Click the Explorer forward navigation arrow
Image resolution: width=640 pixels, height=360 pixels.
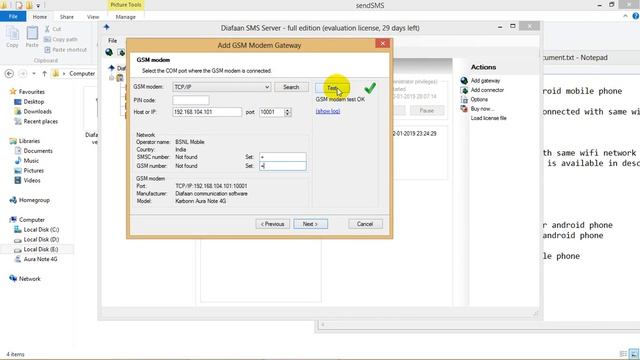point(23,73)
